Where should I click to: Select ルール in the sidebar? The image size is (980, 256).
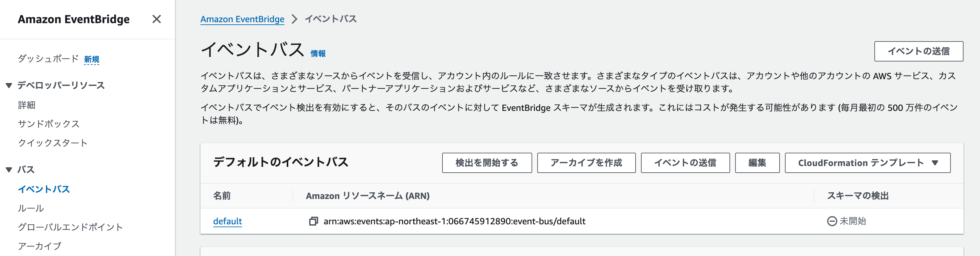click(x=31, y=208)
